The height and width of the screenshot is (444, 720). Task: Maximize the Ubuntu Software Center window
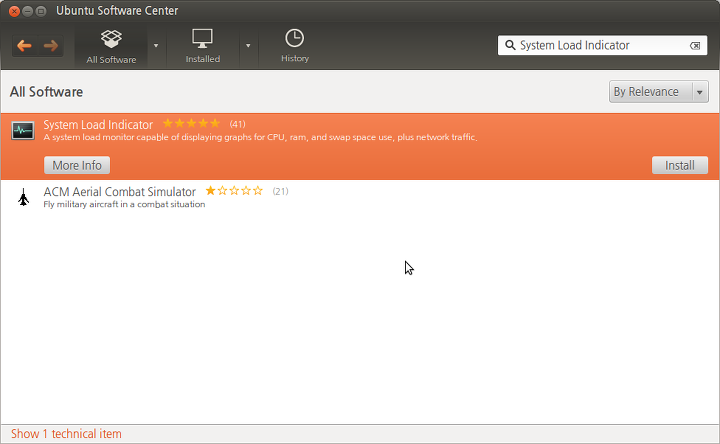pyautogui.click(x=41, y=11)
